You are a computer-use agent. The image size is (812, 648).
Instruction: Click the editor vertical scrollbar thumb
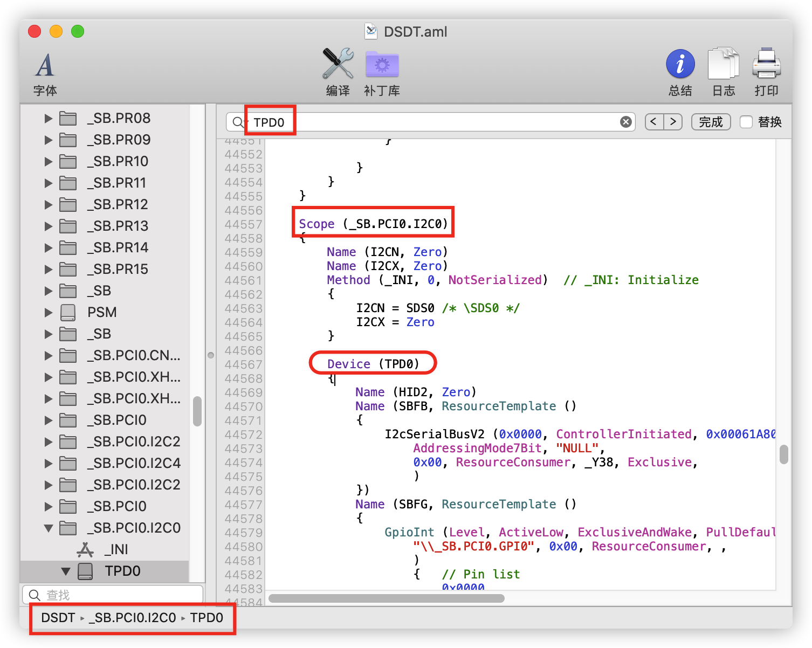[783, 454]
